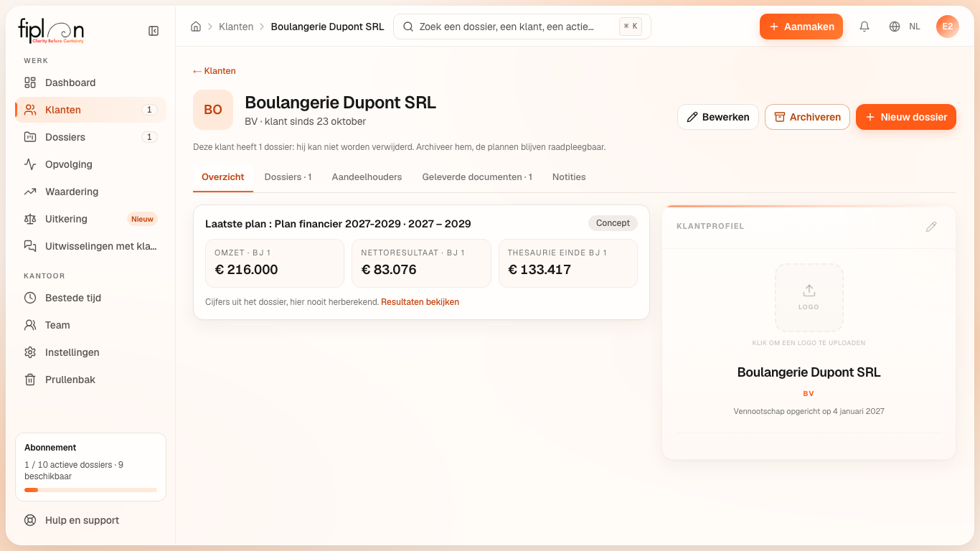Collapse the sidebar with the panel icon

tap(154, 31)
